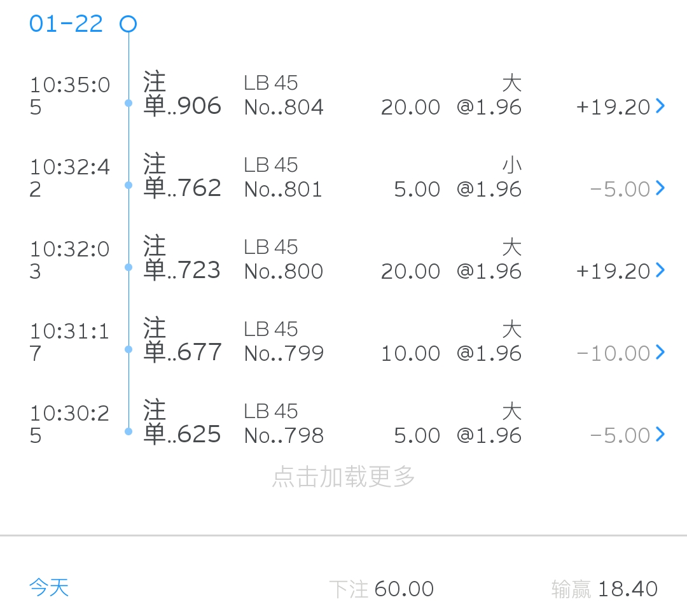Open bet slip 注单..723
This screenshot has height=616, width=687.
[182, 258]
